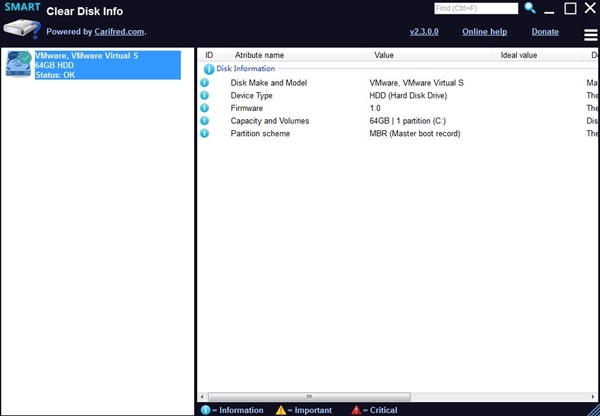This screenshot has height=416, width=600.
Task: Open the Online help link
Action: tap(484, 32)
